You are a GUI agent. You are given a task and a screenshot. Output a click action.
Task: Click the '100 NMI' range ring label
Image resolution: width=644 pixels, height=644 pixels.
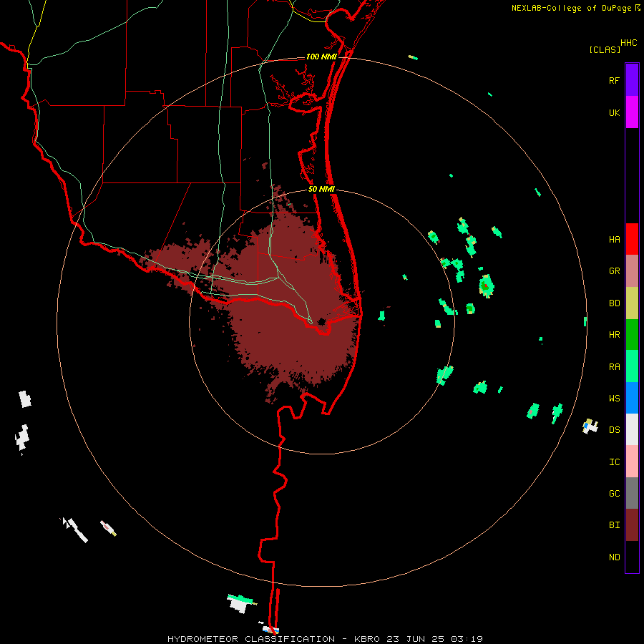pos(321,57)
